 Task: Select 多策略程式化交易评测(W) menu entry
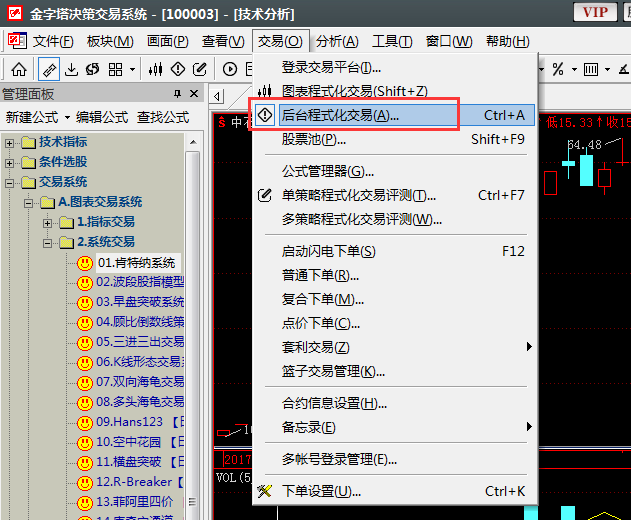coord(395,219)
